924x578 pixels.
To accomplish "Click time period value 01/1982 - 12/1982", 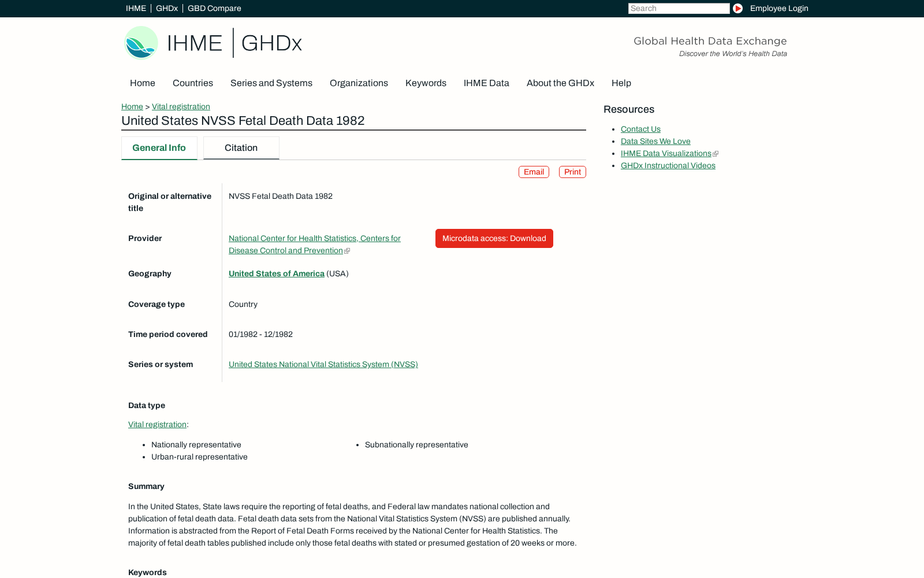I will pyautogui.click(x=260, y=335).
